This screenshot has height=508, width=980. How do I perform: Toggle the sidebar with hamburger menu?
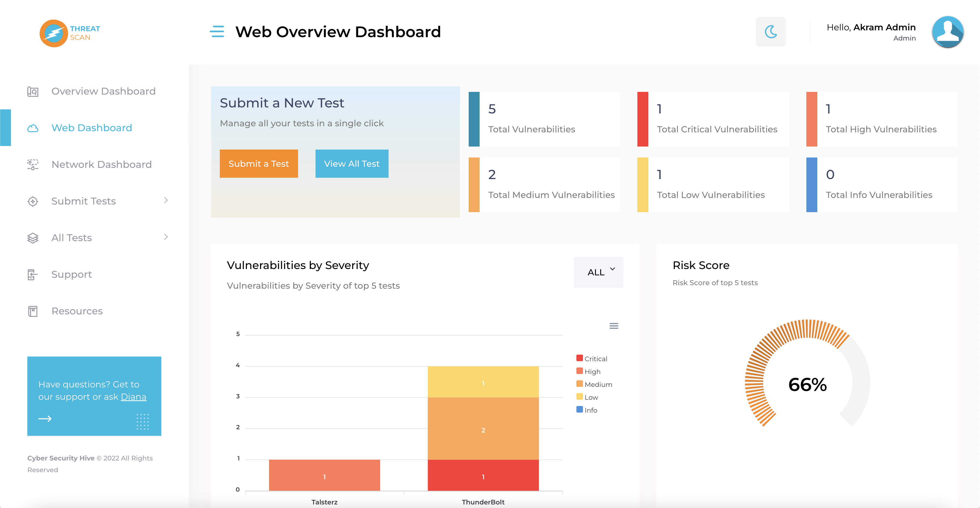[x=217, y=32]
